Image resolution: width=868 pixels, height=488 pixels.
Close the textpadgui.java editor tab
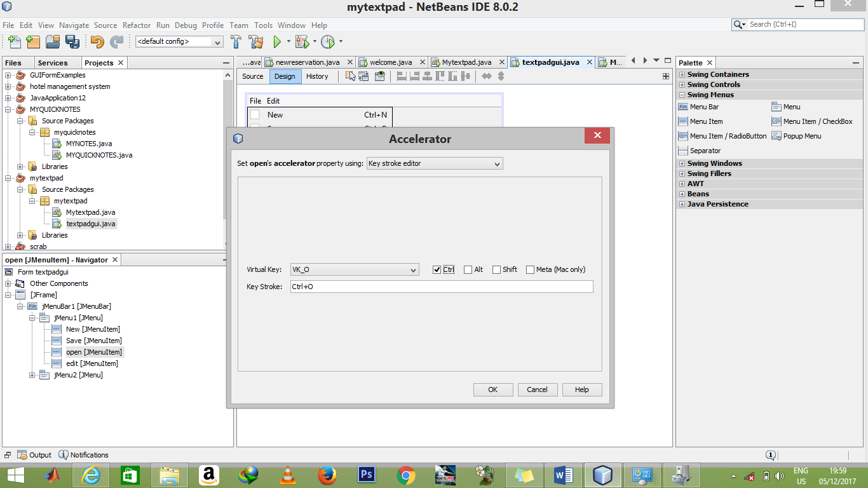coord(589,62)
